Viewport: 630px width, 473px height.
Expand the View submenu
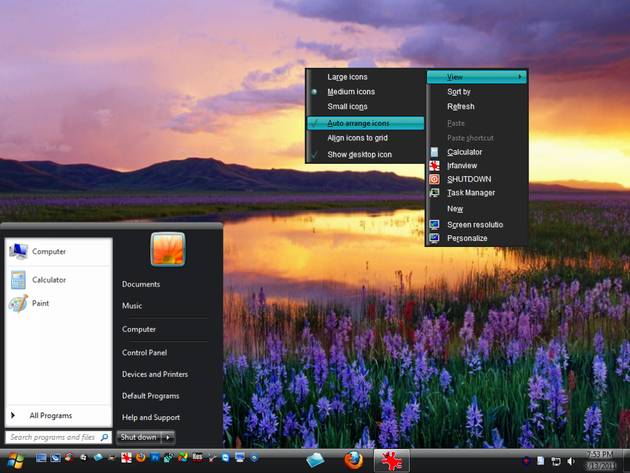475,77
